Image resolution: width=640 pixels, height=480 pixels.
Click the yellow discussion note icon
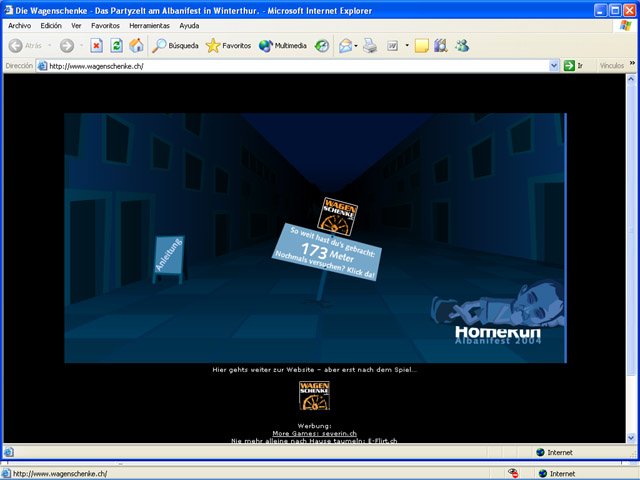tap(422, 45)
